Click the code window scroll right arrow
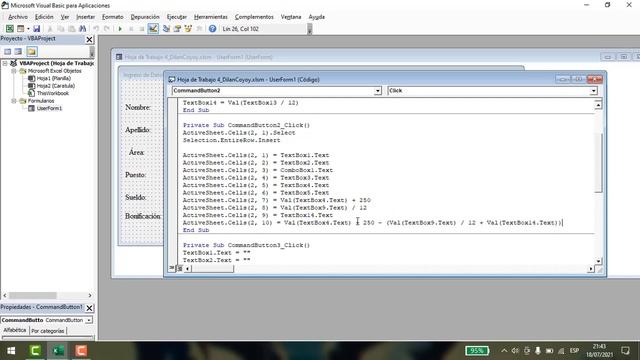This screenshot has height=360, width=640. [x=591, y=269]
